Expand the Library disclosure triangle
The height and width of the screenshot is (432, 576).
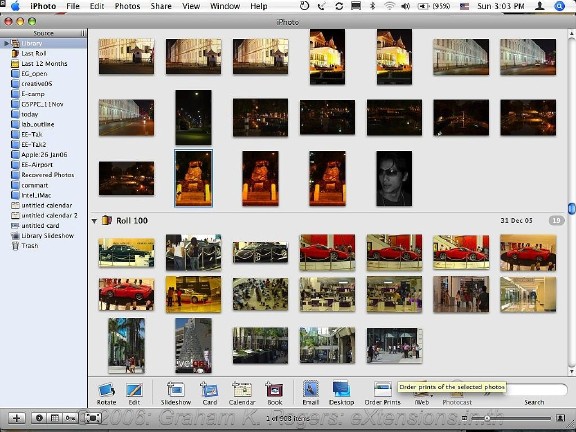[x=6, y=43]
